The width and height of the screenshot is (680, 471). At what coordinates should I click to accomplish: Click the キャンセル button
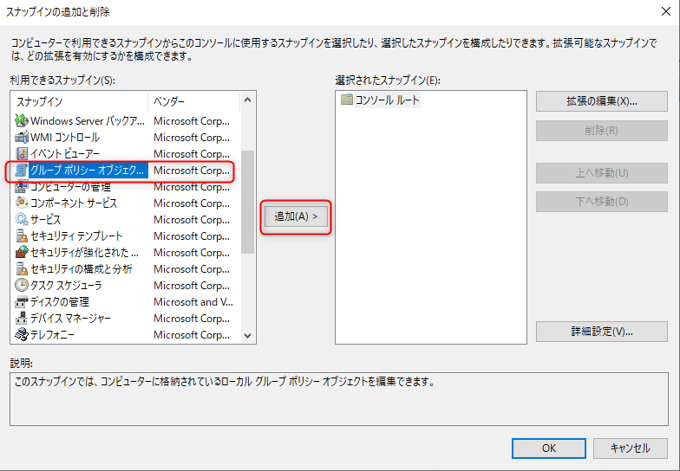pos(630,448)
